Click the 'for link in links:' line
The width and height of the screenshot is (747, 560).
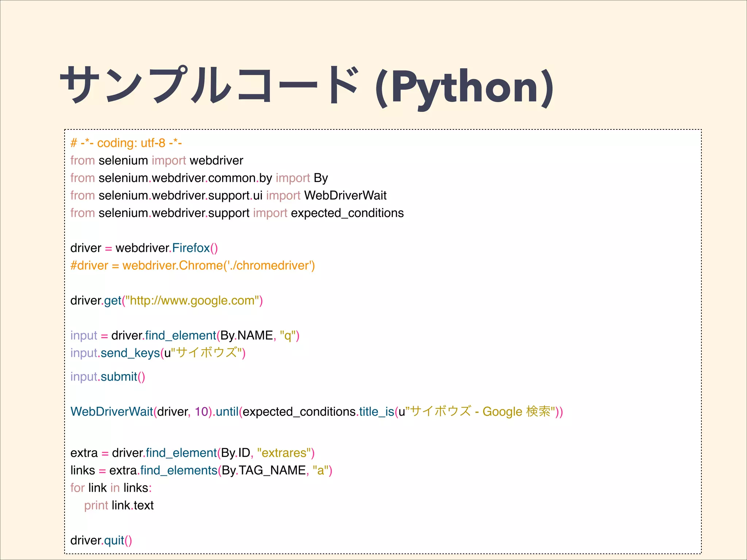click(x=111, y=488)
